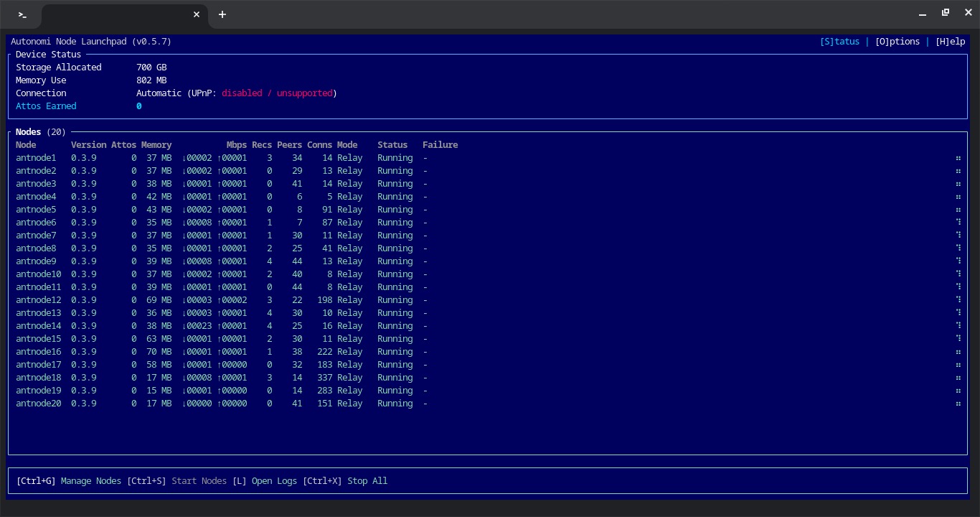Screen dimensions: 980x517
Task: Click the status indicator icon for antnode16
Action: pyautogui.click(x=958, y=352)
